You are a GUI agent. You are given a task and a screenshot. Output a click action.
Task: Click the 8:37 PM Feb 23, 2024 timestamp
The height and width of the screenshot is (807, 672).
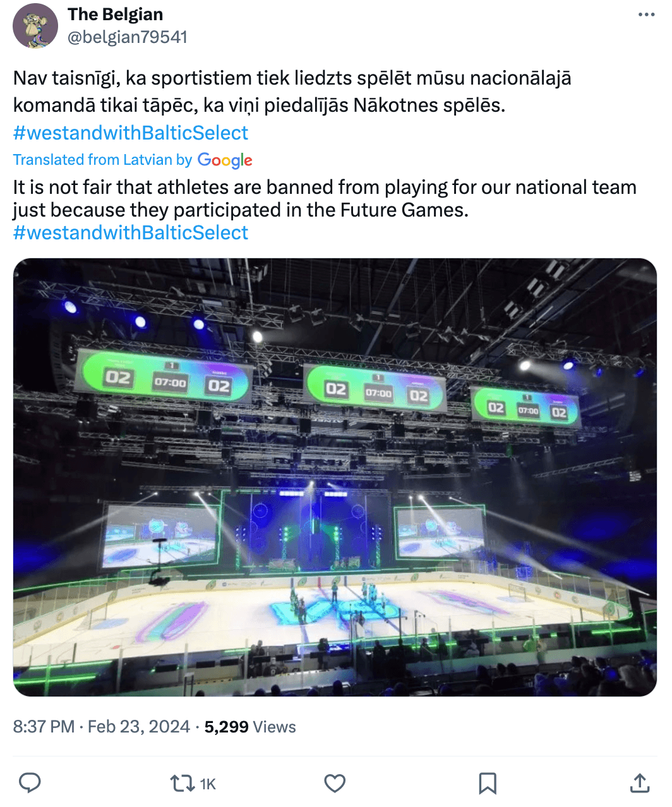(102, 727)
